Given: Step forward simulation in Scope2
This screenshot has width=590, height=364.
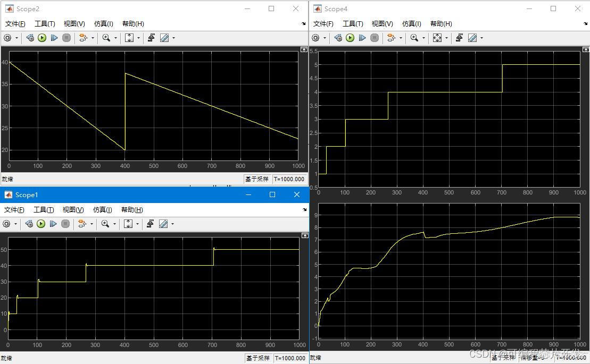Looking at the screenshot, I should (54, 38).
